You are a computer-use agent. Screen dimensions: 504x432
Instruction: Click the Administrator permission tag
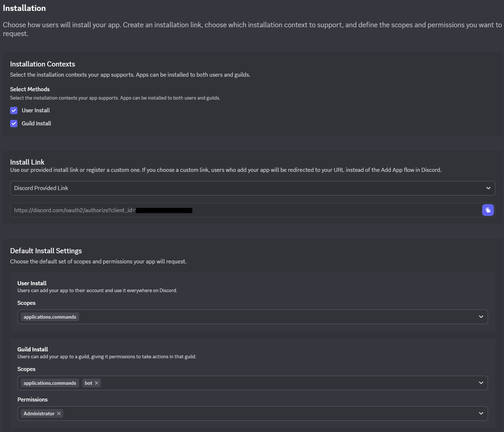point(39,413)
